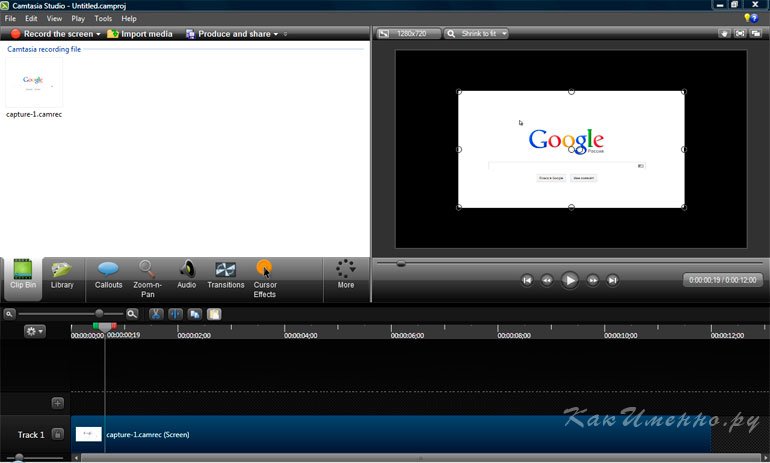770x463 pixels.
Task: Click the fast-forward step button
Action: coord(593,280)
